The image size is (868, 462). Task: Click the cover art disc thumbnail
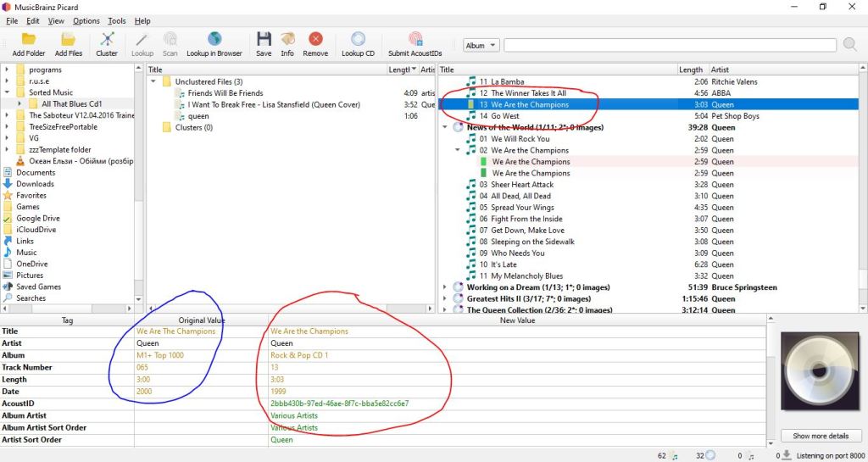coord(819,370)
